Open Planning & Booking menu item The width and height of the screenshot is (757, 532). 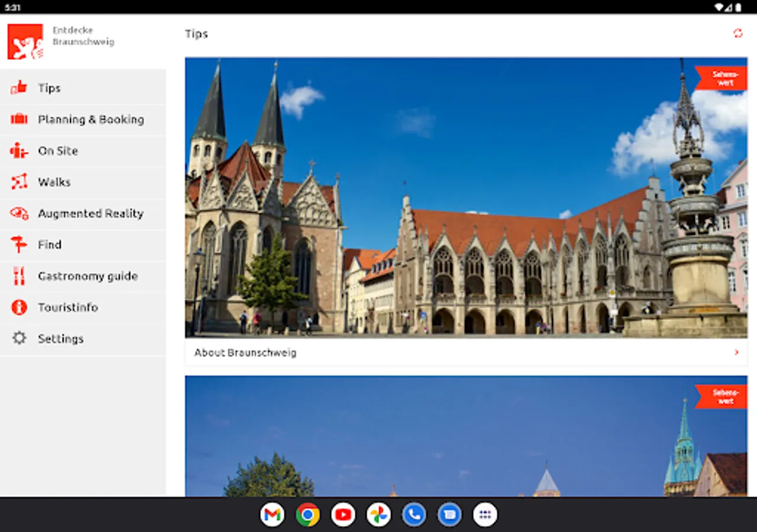coord(83,119)
